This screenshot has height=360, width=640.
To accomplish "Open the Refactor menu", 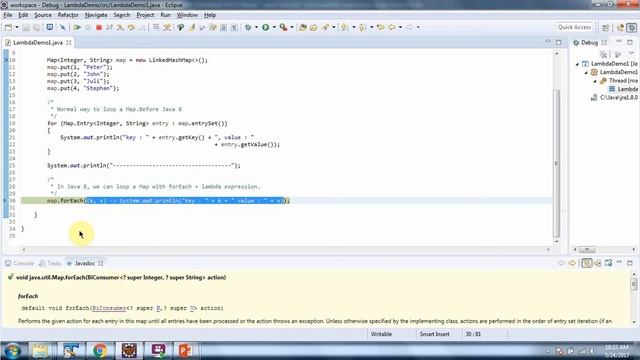I will pyautogui.click(x=68, y=15).
